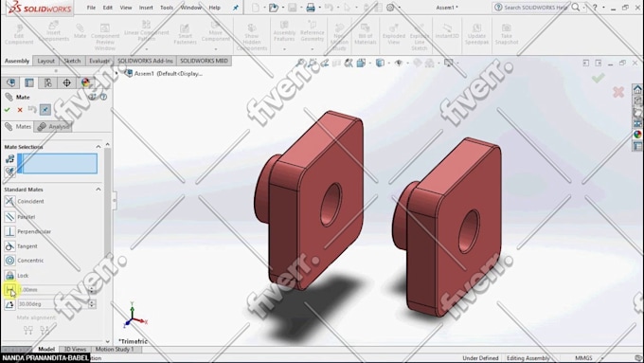
Task: Click the angle value 30.00deg field
Action: point(52,304)
